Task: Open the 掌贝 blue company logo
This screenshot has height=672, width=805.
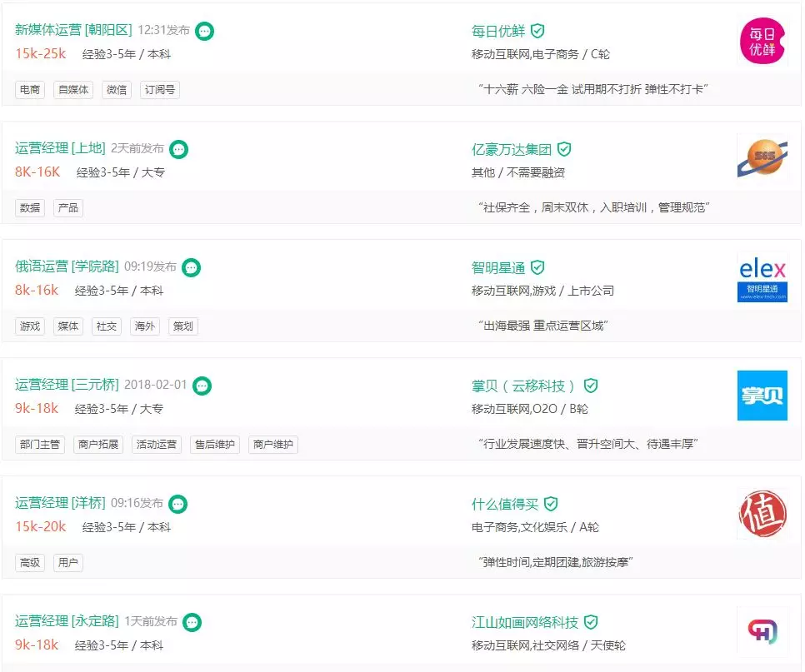Action: tap(762, 396)
